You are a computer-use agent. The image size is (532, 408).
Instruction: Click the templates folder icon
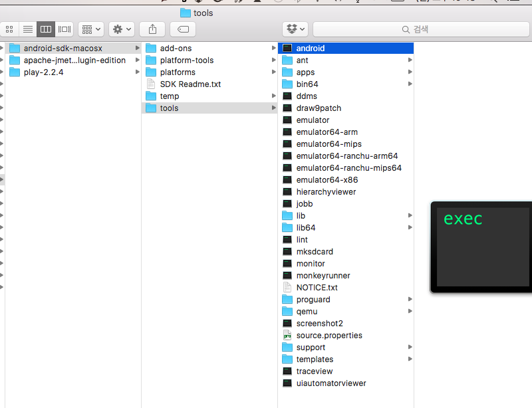point(287,359)
